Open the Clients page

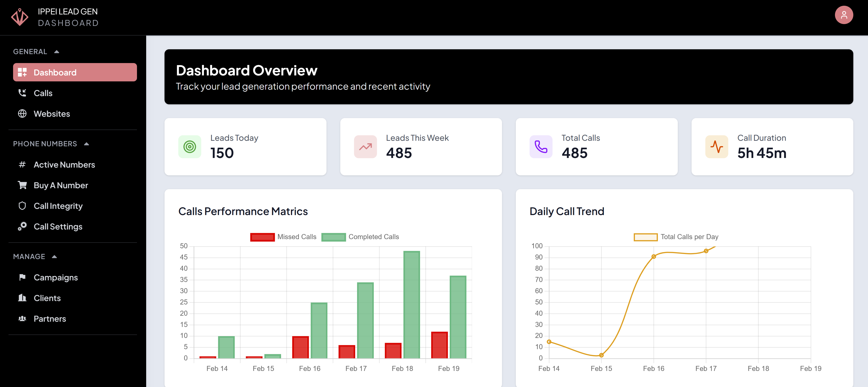(x=47, y=298)
